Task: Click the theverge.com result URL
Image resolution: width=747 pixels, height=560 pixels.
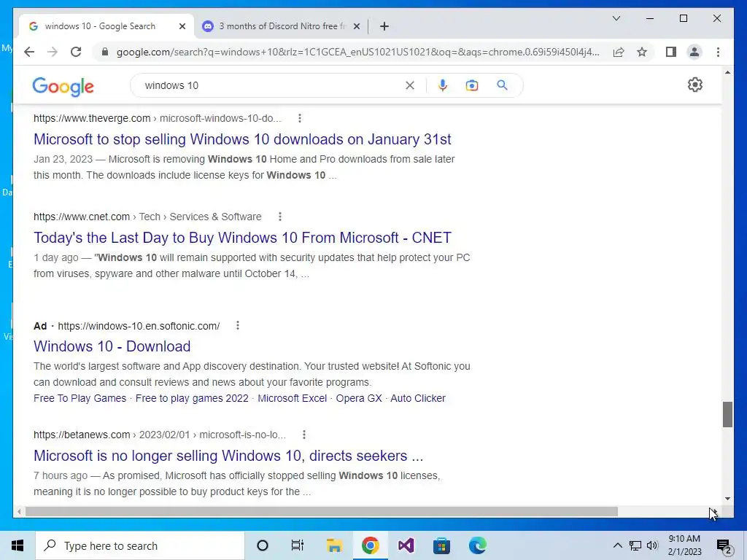Action: pos(158,118)
